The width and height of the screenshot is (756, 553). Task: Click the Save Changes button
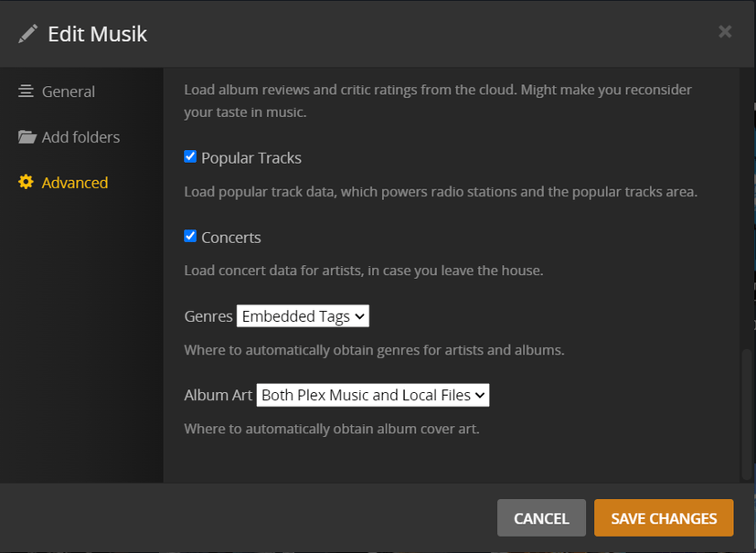click(664, 518)
